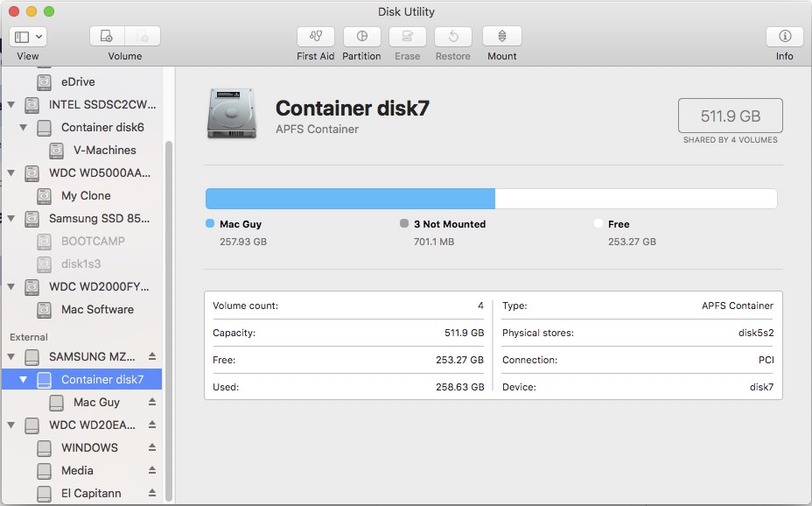Collapse the Samsung SSD 85 disk
The image size is (812, 506).
click(10, 219)
